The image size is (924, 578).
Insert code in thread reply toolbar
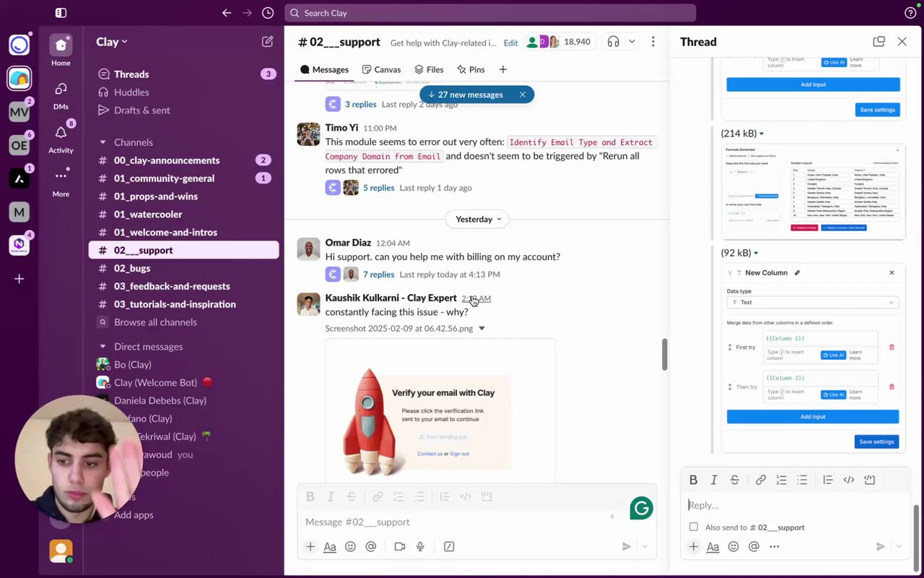point(849,480)
